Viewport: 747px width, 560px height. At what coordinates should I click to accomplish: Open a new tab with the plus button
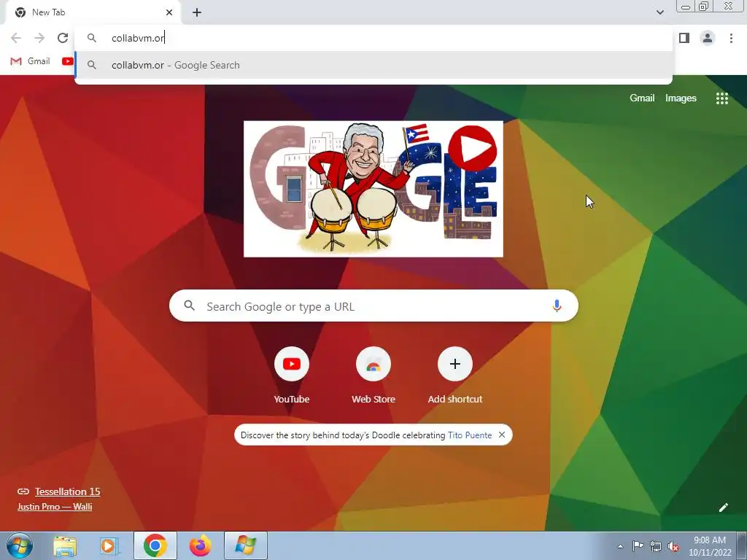click(x=197, y=12)
